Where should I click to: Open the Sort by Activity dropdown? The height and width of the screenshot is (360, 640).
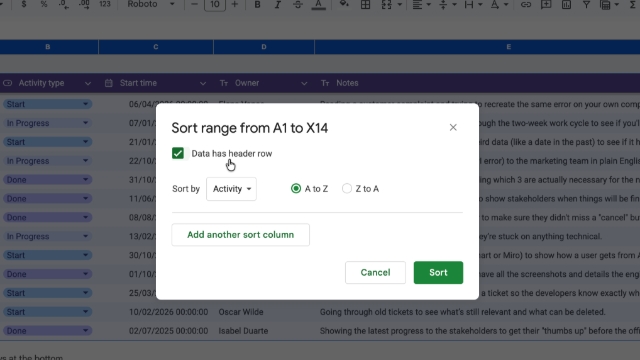coord(231,189)
